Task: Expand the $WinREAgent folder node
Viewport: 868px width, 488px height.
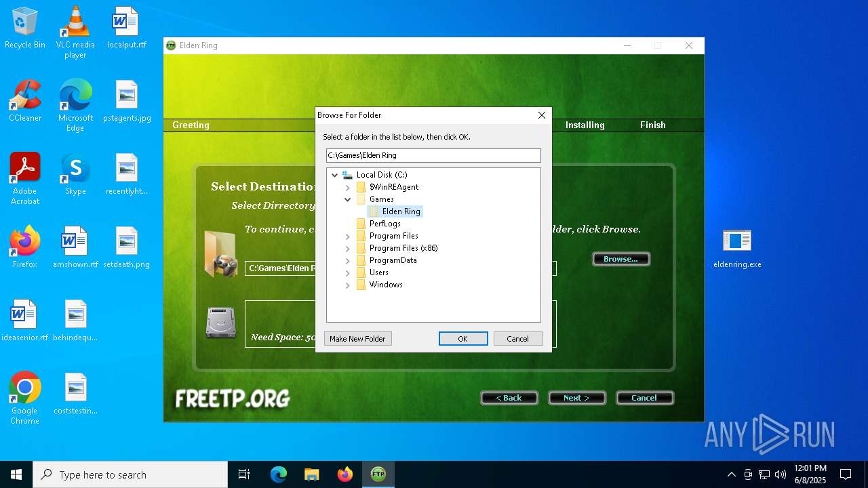Action: pos(348,187)
